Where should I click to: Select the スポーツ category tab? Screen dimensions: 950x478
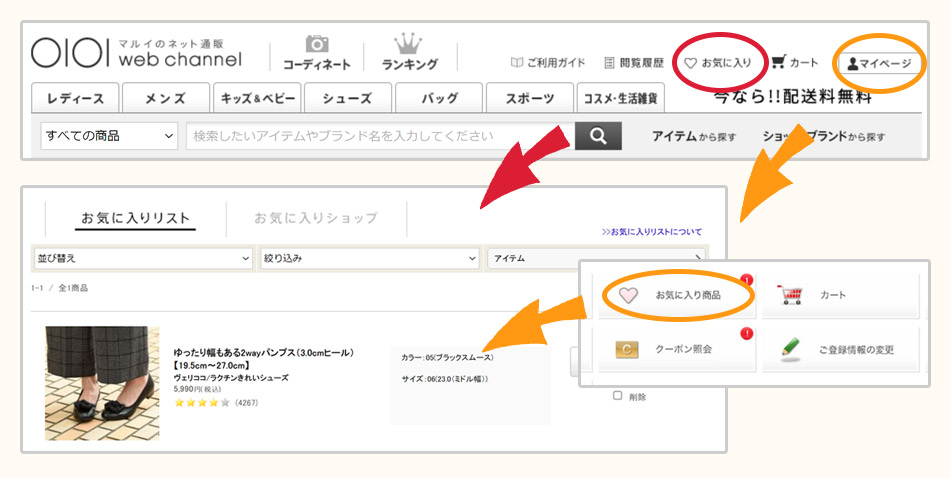coord(530,99)
